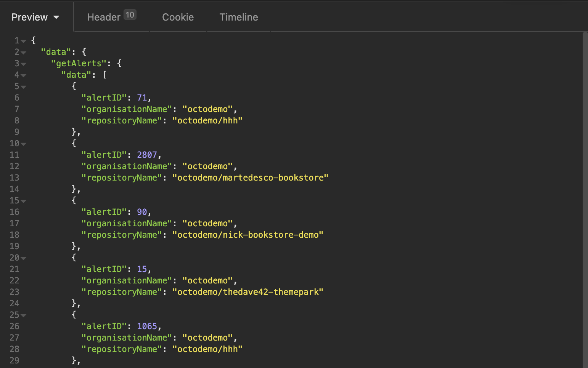This screenshot has height=368, width=588.
Task: Show the Timeline tab
Action: pyautogui.click(x=239, y=17)
